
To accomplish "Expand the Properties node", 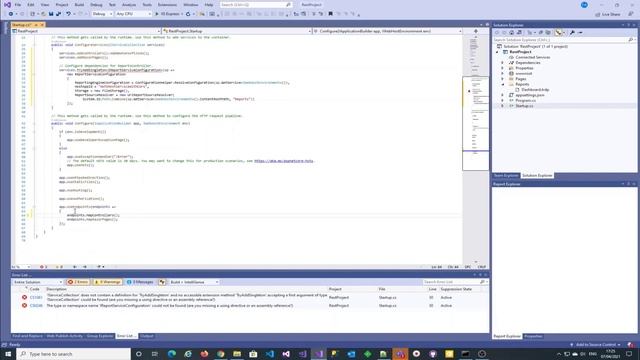I will point(502,68).
